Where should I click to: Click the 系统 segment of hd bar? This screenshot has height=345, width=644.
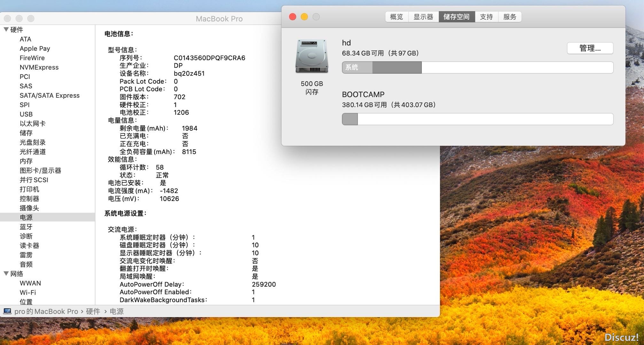(x=357, y=67)
